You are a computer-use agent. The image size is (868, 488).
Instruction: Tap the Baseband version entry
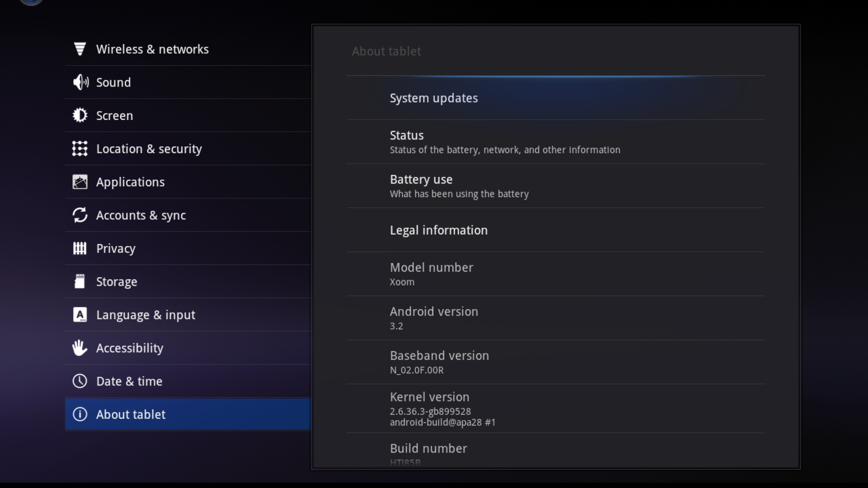(x=439, y=362)
